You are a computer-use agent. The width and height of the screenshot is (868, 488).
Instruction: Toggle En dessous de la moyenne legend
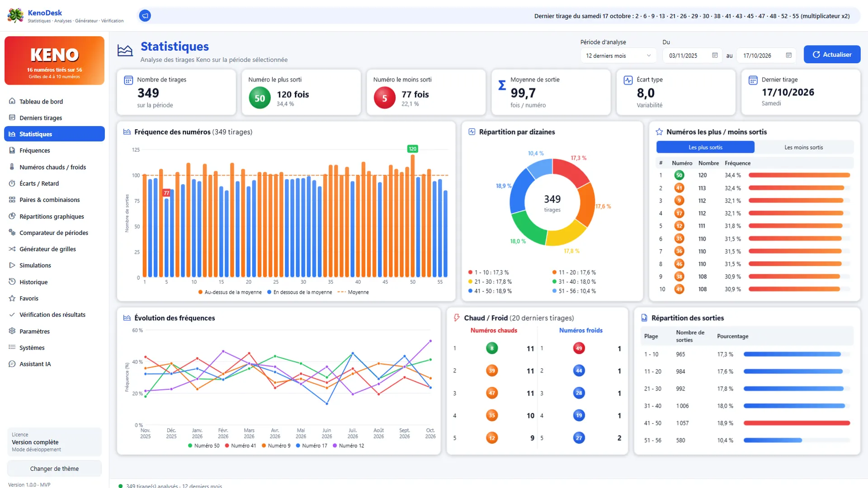point(299,292)
